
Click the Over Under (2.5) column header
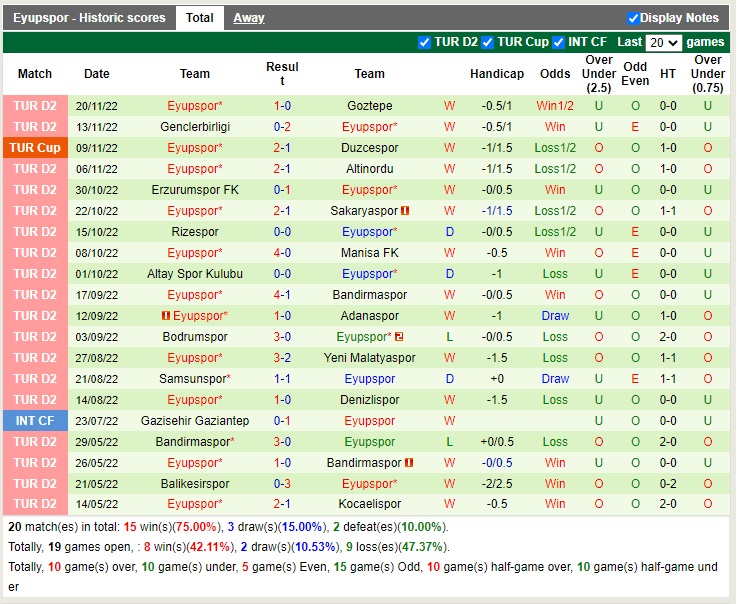(598, 74)
